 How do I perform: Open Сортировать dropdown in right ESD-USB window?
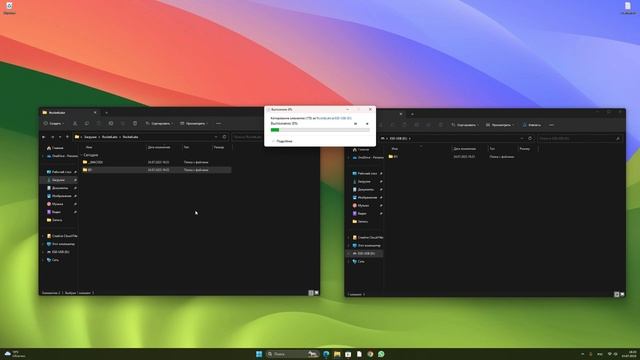pyautogui.click(x=465, y=125)
